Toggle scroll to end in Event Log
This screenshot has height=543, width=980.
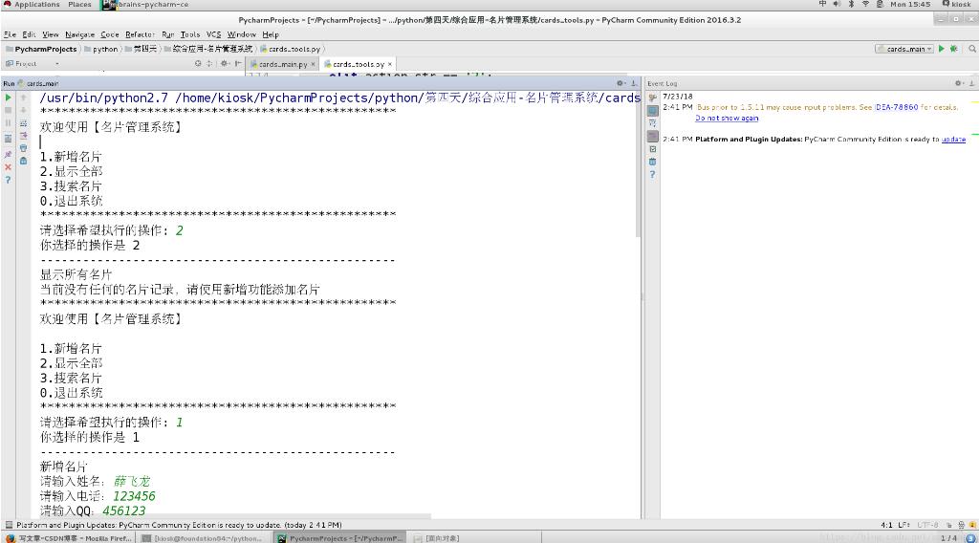point(652,136)
